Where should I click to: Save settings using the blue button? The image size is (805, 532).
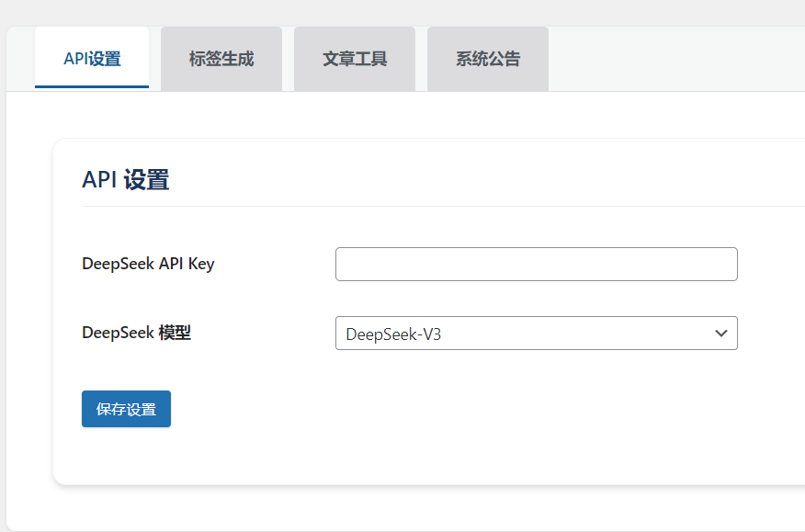[x=126, y=410]
